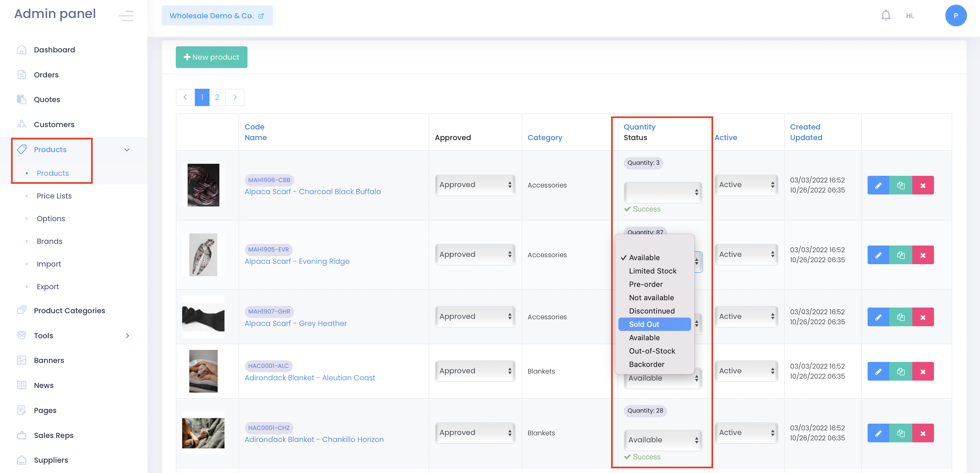Open the Approved dropdown for Alpaca Scarf Grey Heather
The height and width of the screenshot is (473, 980).
click(x=475, y=316)
